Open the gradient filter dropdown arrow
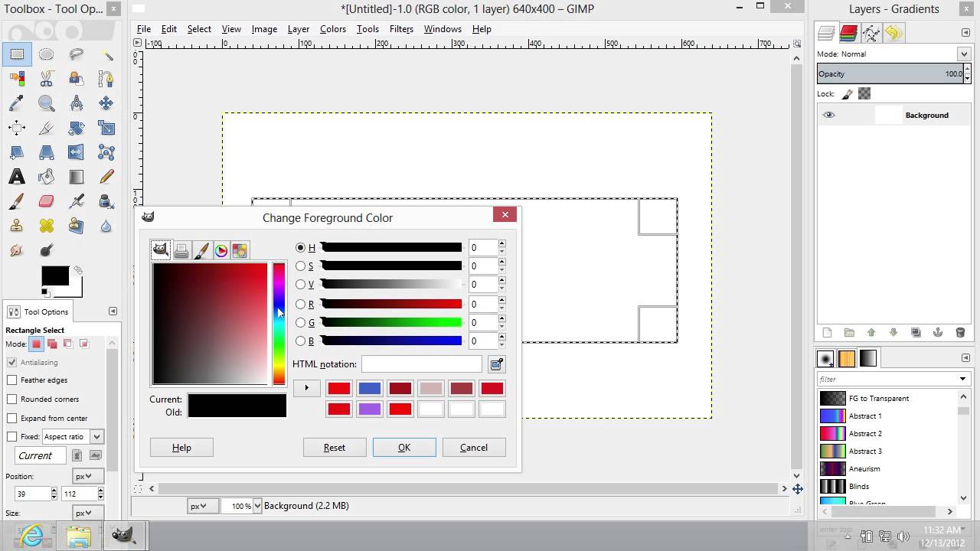 [x=962, y=379]
